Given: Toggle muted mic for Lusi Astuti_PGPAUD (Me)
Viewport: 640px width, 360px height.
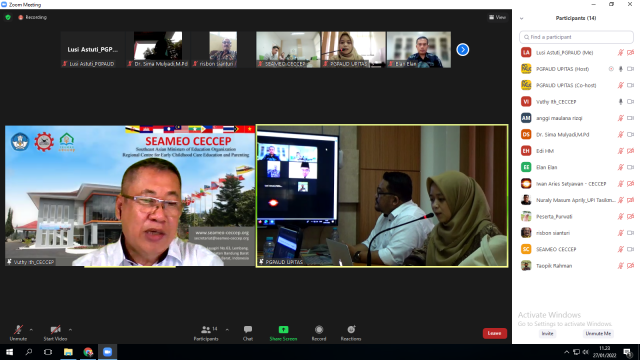Looking at the screenshot, I should coord(621,52).
